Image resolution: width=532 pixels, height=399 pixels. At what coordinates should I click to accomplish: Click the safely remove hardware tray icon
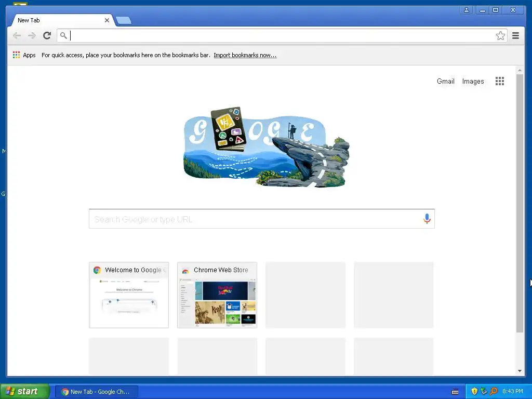click(x=484, y=391)
